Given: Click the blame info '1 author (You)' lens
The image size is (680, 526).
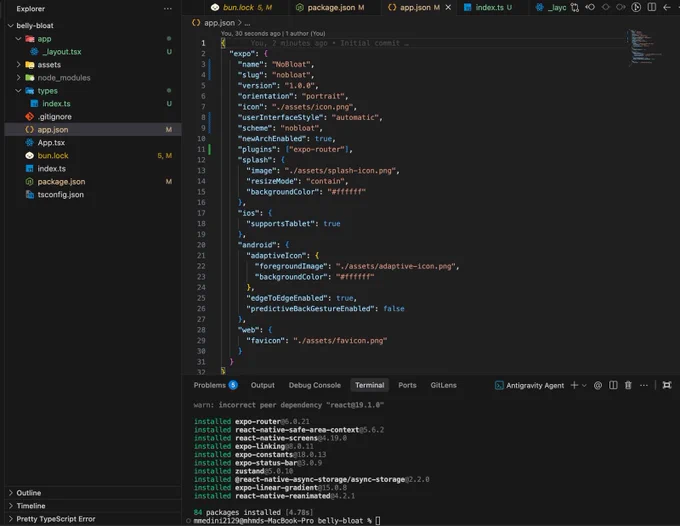Looking at the screenshot, I should pos(305,33).
